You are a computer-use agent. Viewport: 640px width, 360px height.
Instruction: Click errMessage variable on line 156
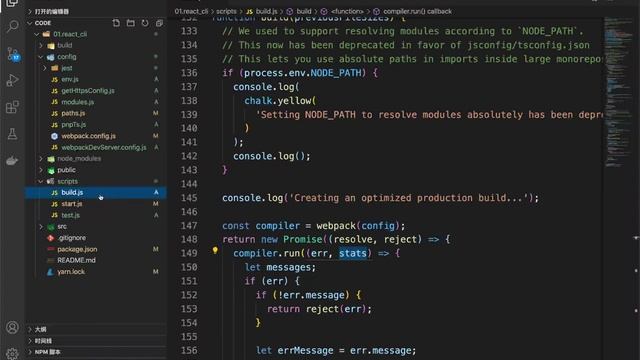tap(305, 351)
